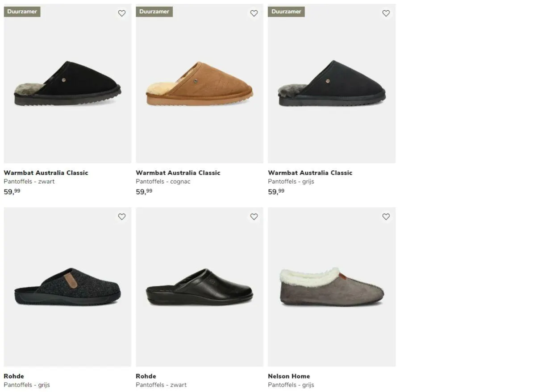
Task: Click Duurzamer label on black Warmbat slipper
Action: tap(22, 12)
